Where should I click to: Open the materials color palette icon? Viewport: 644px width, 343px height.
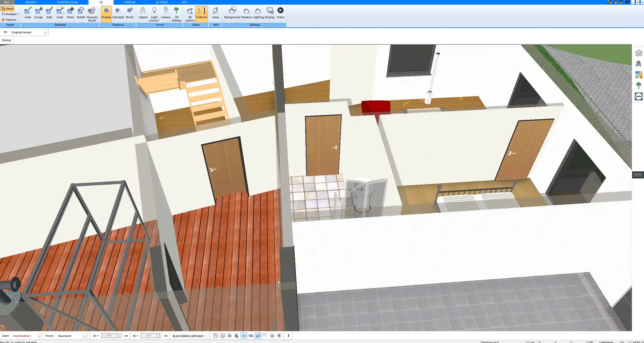(639, 75)
